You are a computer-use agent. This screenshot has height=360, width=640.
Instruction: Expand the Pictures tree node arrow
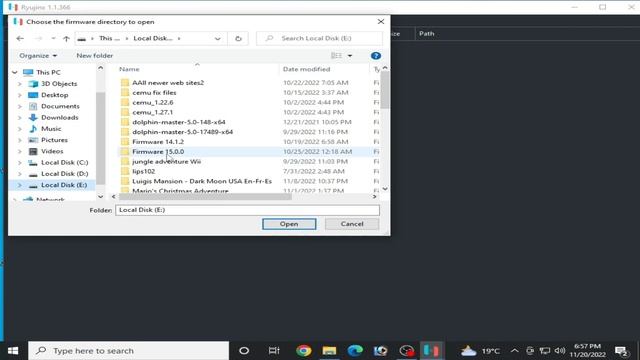[x=20, y=140]
